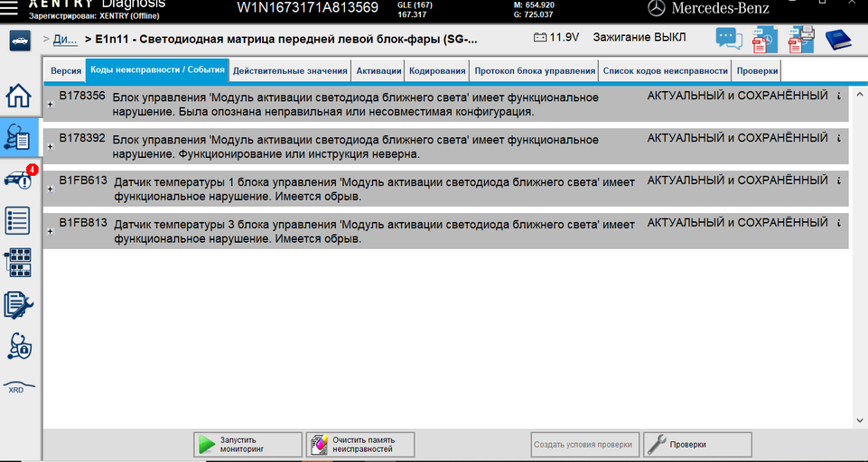Open XRD sidebar icon
Screen dimensions: 868x462
[19, 387]
